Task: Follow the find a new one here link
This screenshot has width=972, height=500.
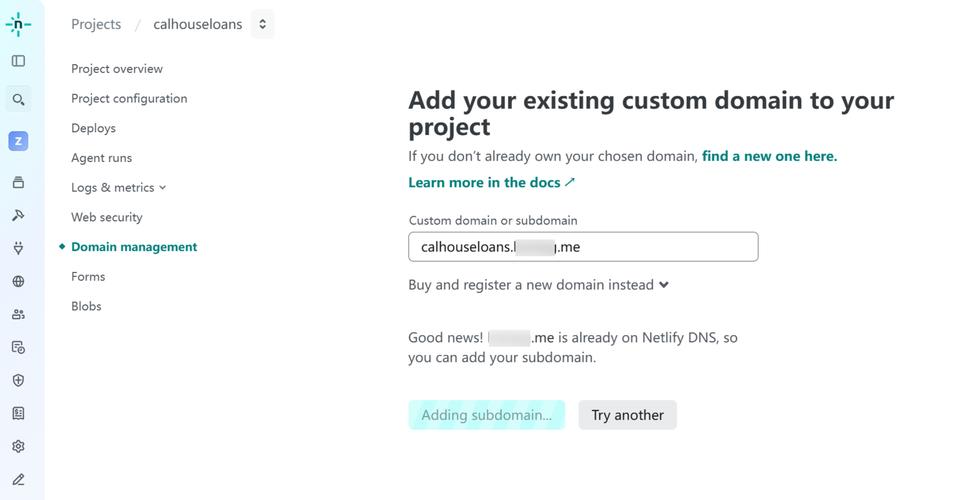Action: [769, 156]
